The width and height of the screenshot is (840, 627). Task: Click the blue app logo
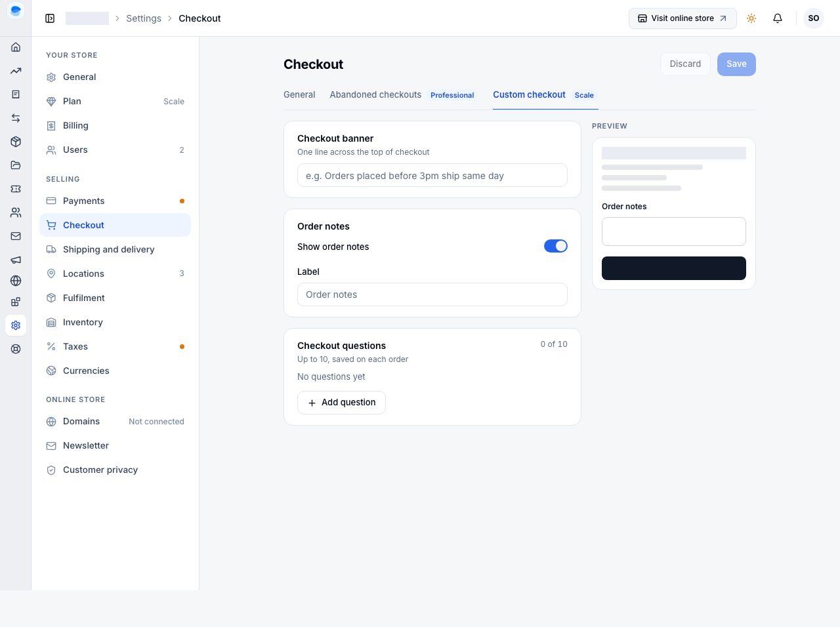16,11
